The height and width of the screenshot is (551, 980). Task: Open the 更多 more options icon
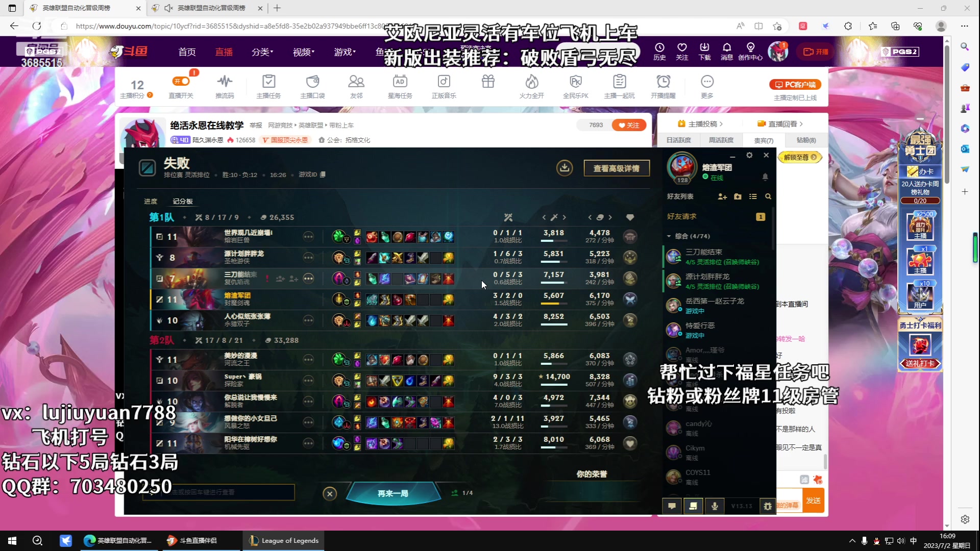[707, 86]
